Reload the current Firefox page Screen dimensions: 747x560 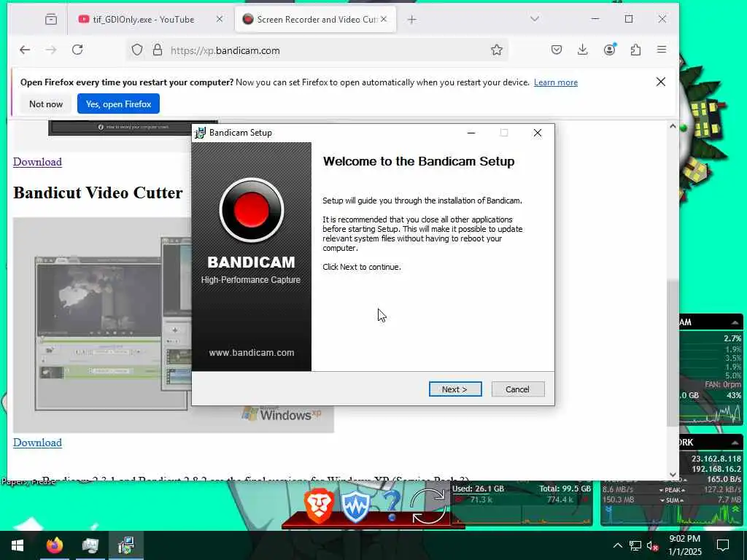77,50
